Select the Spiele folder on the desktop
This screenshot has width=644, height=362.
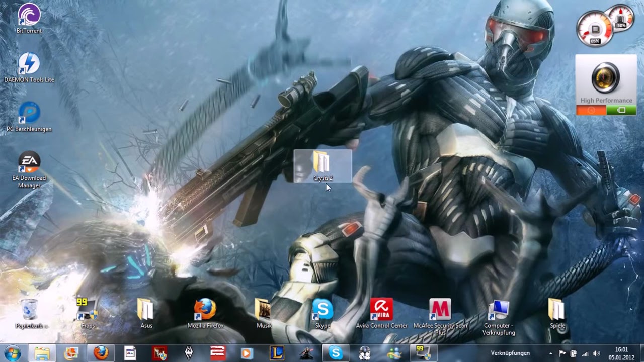[x=557, y=313]
